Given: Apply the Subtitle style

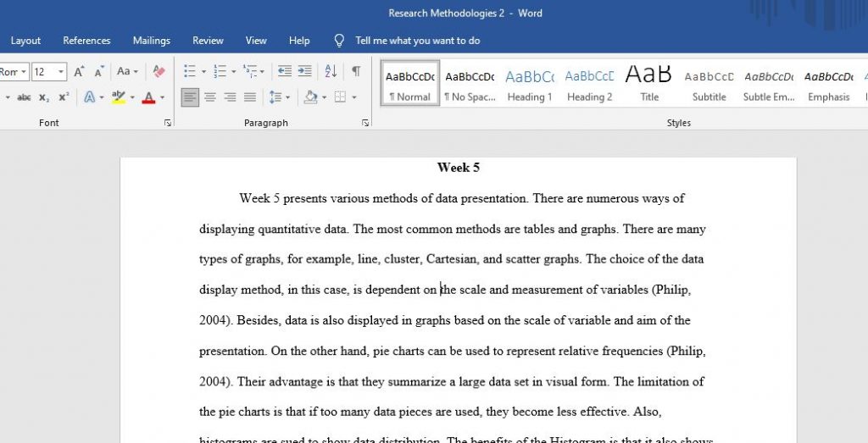Looking at the screenshot, I should click(709, 84).
